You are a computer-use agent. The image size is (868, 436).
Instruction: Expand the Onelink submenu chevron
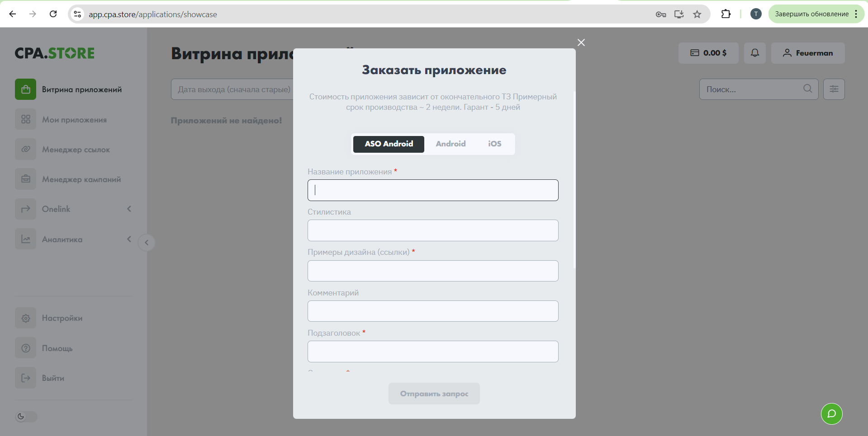(129, 209)
